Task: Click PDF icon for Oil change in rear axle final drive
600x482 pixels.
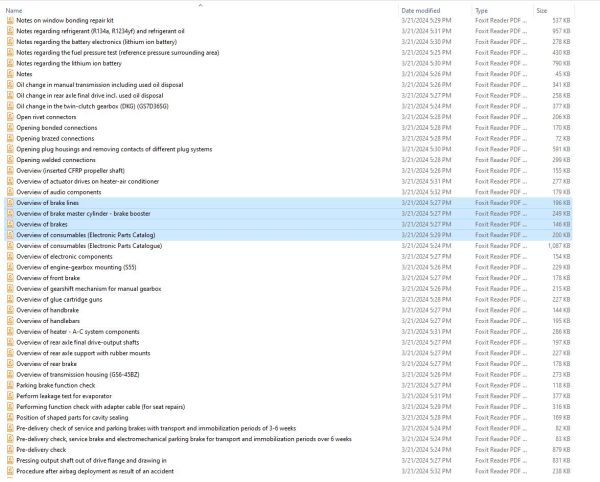Action: click(10, 96)
